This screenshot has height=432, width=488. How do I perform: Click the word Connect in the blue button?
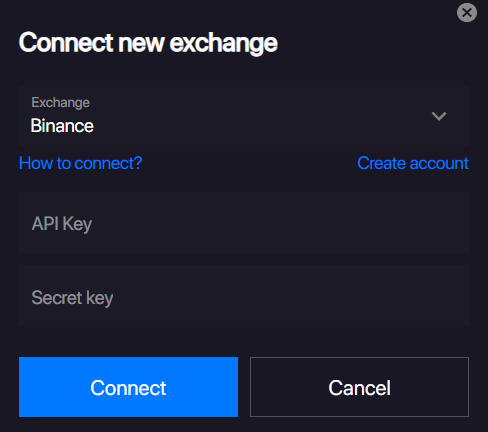point(128,388)
